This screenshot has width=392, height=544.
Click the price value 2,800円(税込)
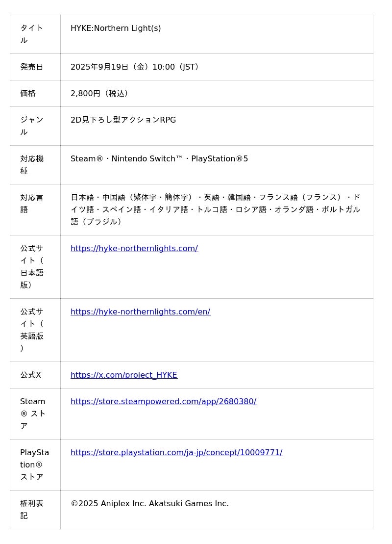point(100,94)
